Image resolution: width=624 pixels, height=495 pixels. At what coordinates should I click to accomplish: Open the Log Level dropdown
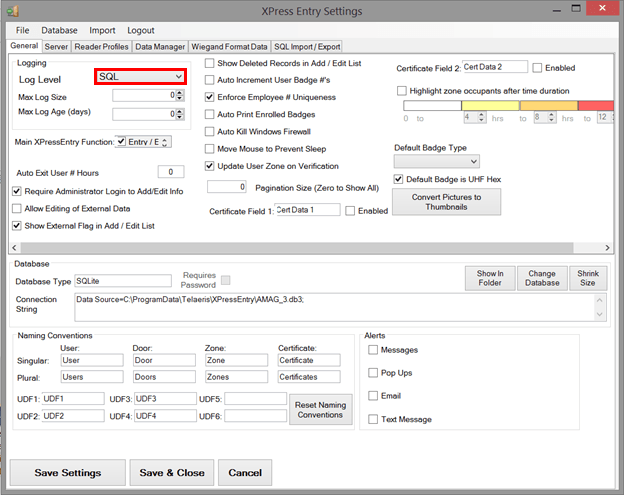tap(140, 76)
